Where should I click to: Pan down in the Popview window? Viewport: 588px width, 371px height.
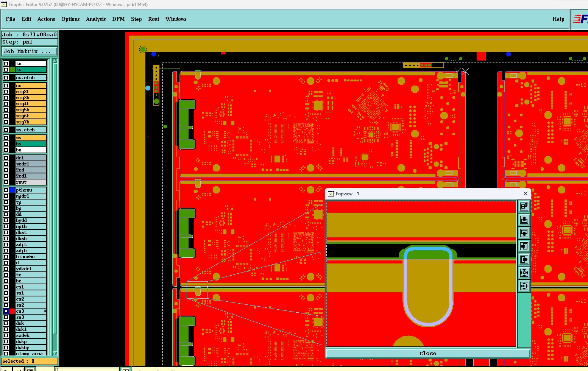(524, 233)
